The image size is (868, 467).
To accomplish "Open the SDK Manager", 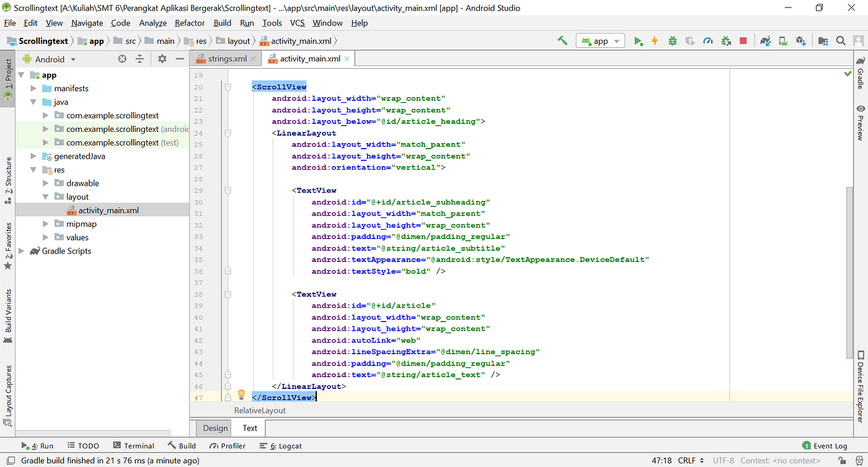I will click(802, 40).
